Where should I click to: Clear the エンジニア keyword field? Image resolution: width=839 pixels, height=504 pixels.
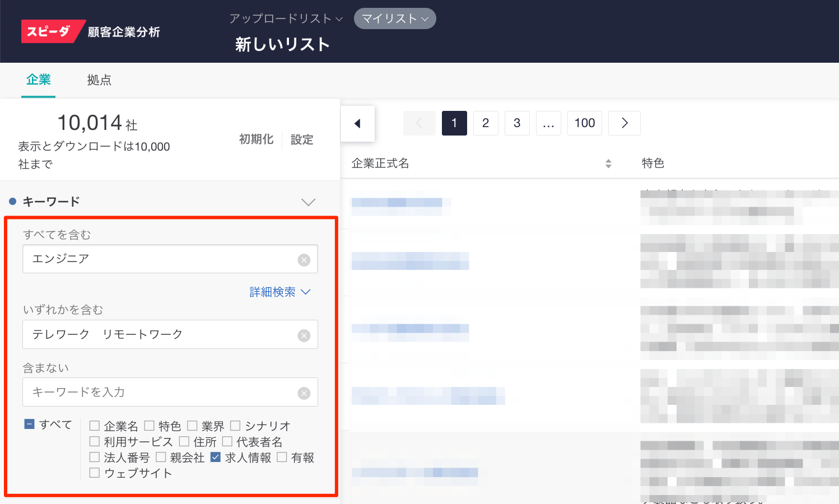(304, 260)
